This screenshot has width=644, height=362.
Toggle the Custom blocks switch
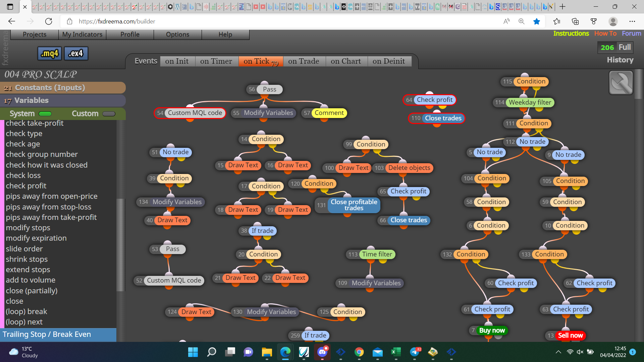[x=109, y=114]
